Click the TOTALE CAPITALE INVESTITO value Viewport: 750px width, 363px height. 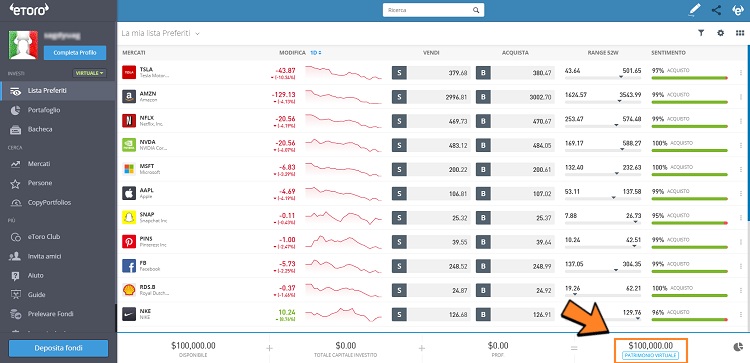click(345, 345)
